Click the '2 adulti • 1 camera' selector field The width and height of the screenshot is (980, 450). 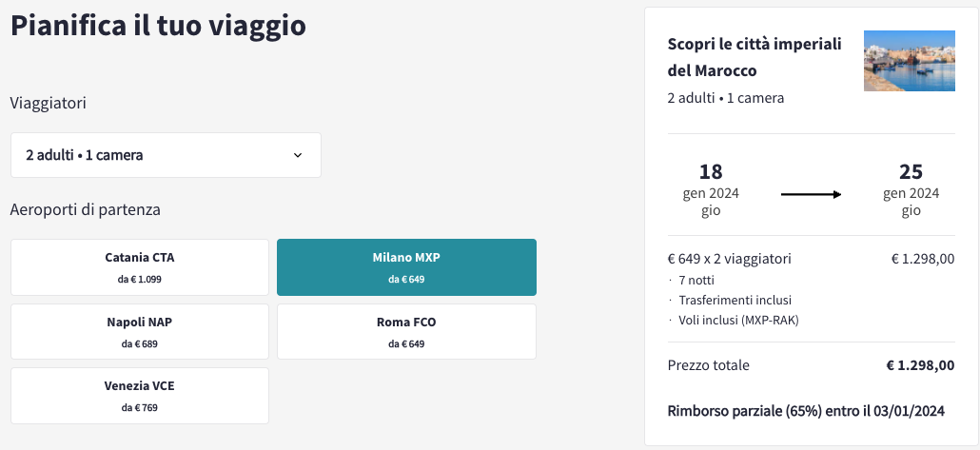tap(166, 155)
